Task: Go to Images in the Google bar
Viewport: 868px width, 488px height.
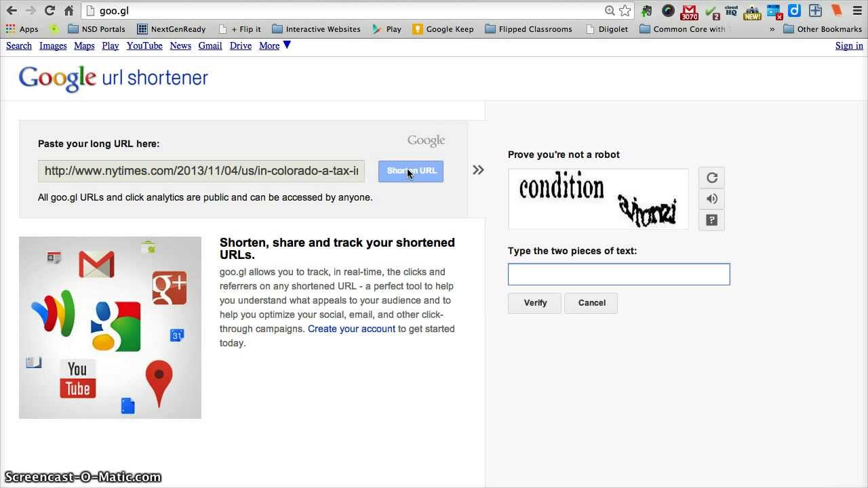Action: tap(53, 45)
